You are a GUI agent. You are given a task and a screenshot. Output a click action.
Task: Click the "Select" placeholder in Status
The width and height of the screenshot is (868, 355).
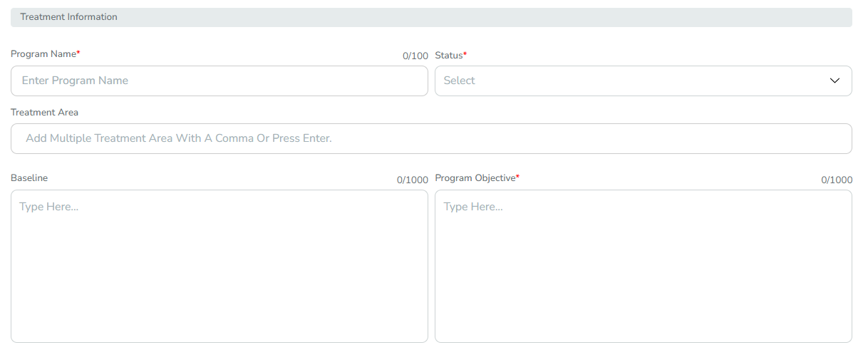pyautogui.click(x=459, y=81)
